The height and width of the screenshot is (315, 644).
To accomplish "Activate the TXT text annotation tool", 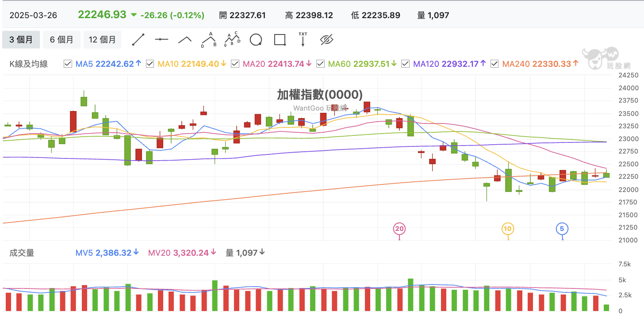I will click(303, 39).
